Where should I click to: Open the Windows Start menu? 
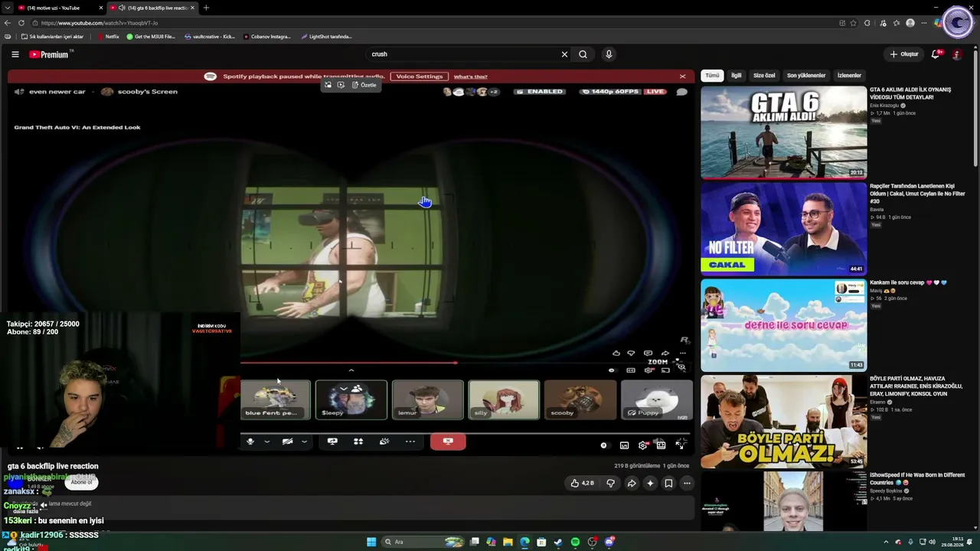pos(371,542)
